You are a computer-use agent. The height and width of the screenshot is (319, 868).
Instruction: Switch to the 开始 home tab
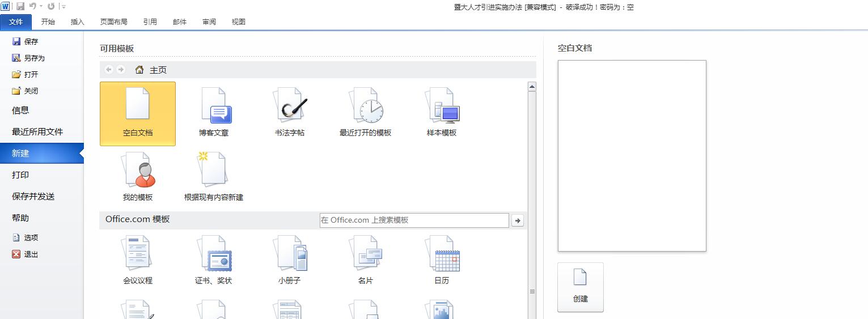click(48, 22)
